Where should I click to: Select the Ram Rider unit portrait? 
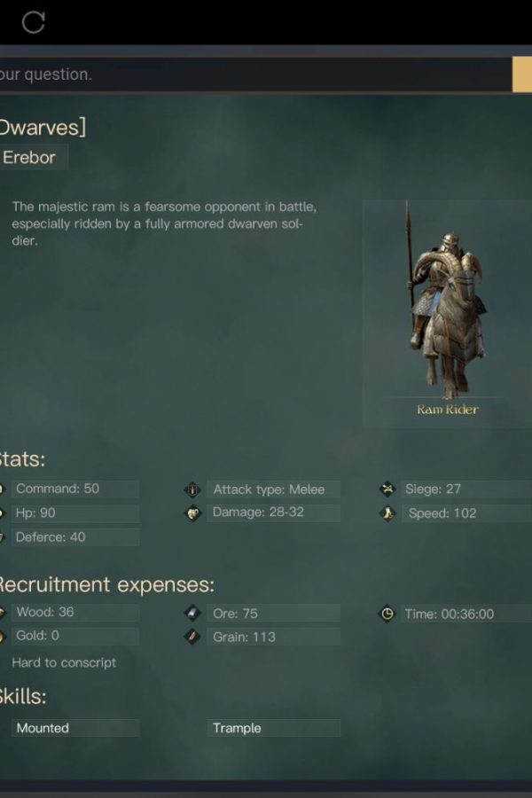[x=447, y=314]
